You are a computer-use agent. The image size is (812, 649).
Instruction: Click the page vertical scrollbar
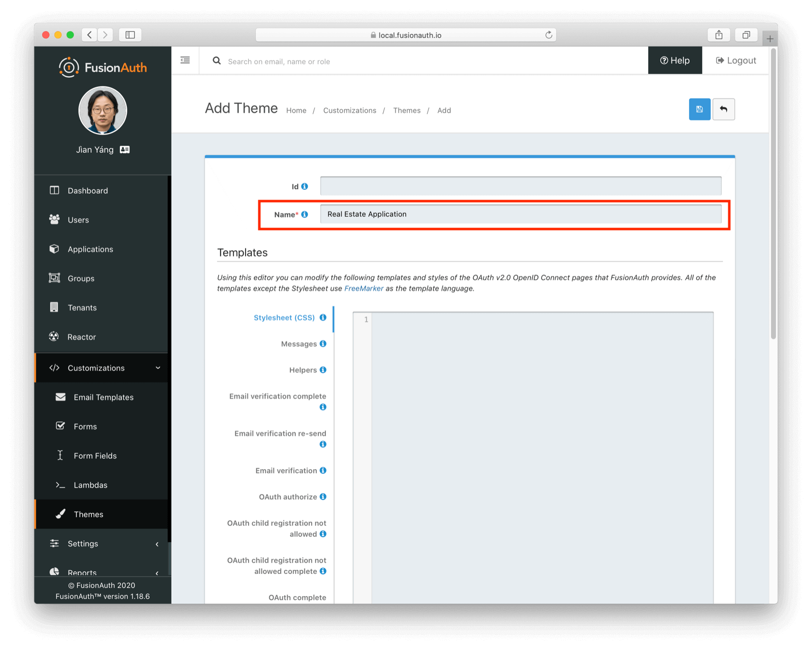[x=773, y=193]
